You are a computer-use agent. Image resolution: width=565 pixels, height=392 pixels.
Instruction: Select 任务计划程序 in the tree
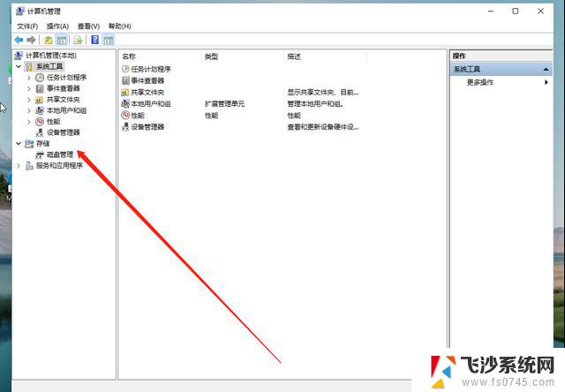point(67,78)
